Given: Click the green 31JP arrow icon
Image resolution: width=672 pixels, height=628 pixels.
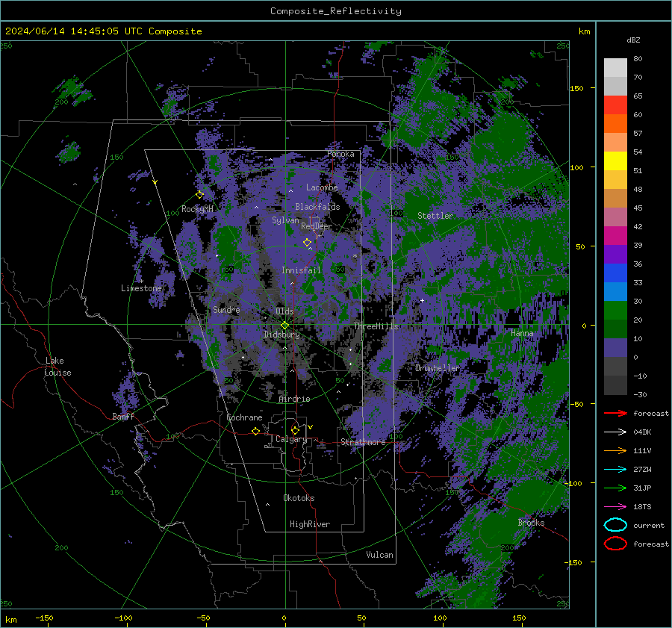Looking at the screenshot, I should (615, 488).
